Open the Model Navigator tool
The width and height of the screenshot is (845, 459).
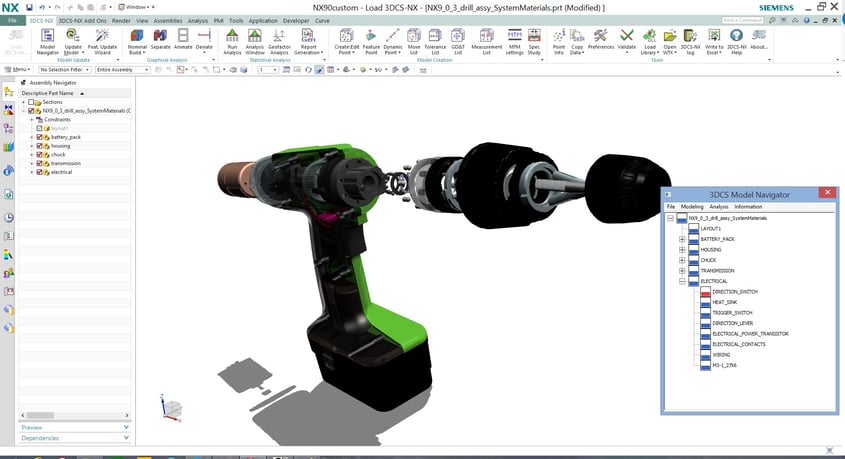47,40
